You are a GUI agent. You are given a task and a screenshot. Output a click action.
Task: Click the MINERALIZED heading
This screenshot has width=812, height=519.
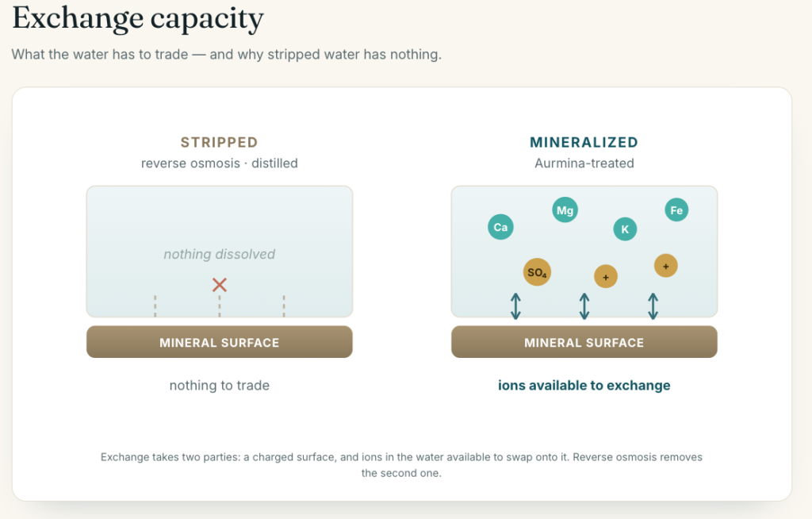pyautogui.click(x=584, y=143)
